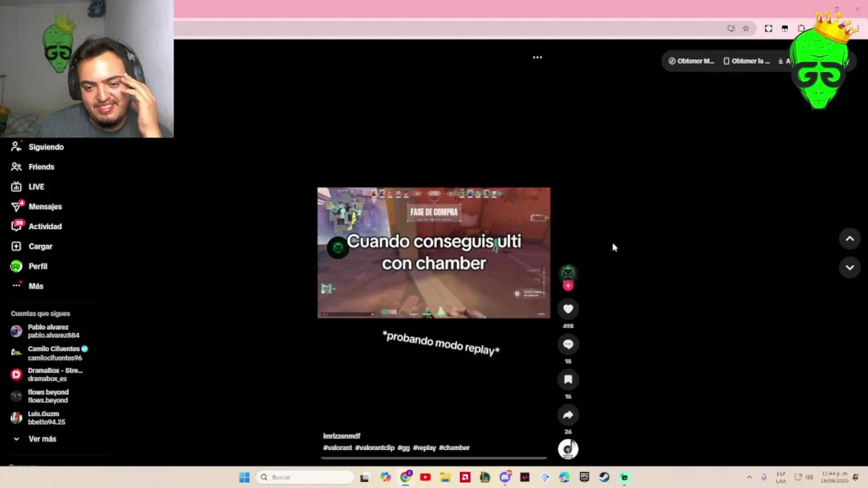Open the ESP LAA language switcher
This screenshot has height=488, width=868.
(x=781, y=477)
